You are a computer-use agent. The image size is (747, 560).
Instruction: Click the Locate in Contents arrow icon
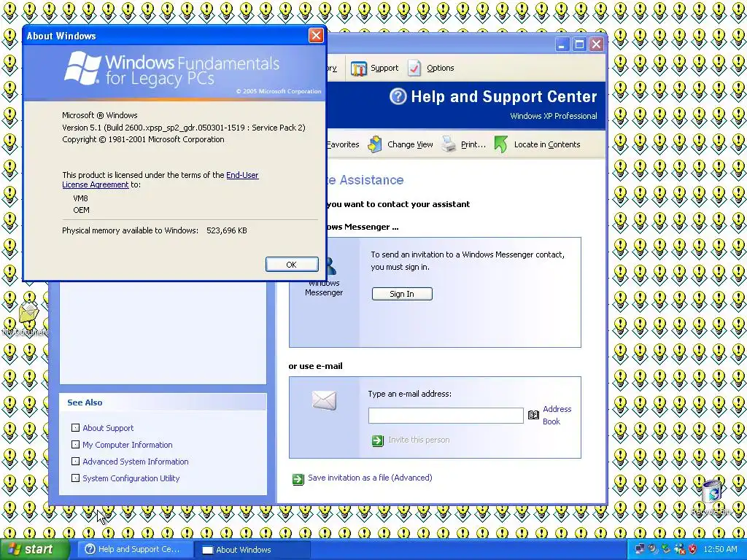501,144
